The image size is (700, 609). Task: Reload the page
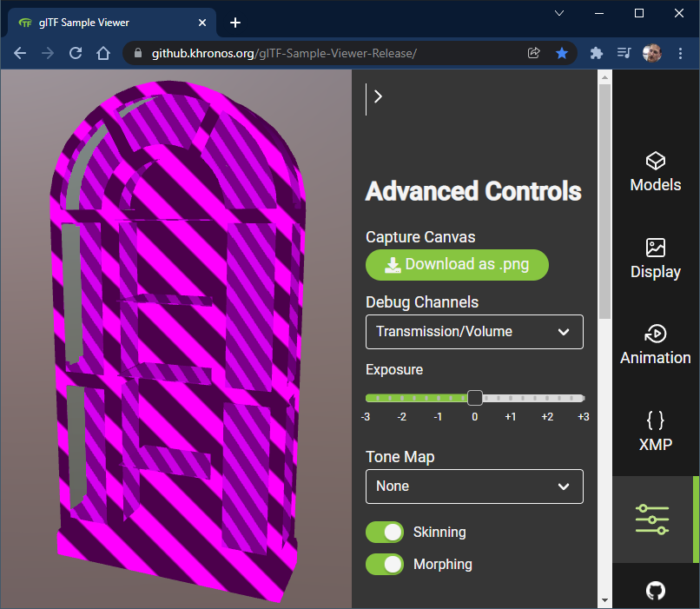(76, 53)
